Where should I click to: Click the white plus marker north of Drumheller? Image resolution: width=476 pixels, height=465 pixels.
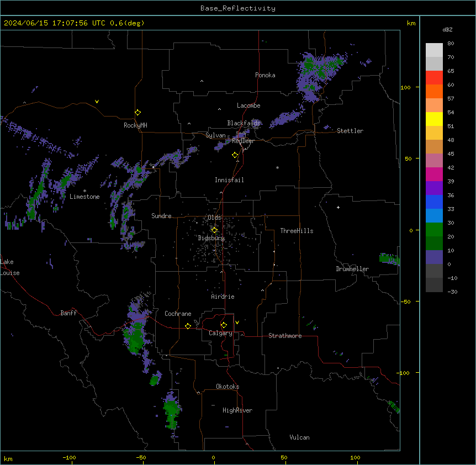tap(338, 207)
